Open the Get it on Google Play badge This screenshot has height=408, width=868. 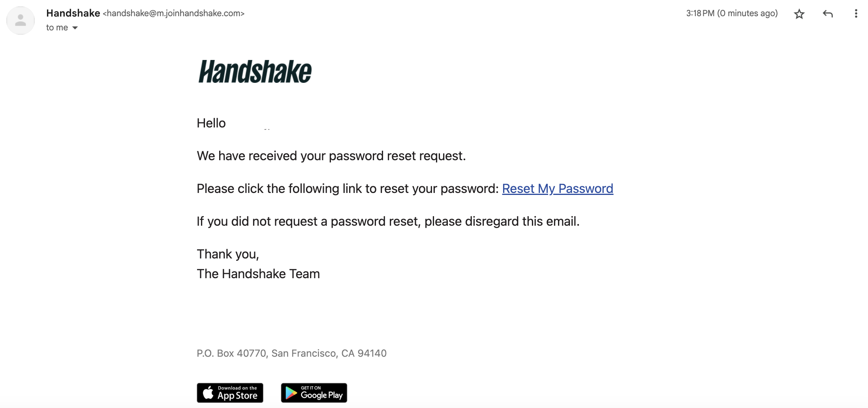pos(314,393)
